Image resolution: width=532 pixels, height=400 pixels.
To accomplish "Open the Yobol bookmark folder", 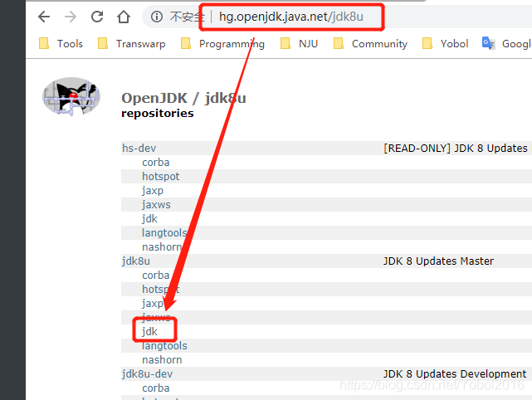I will pyautogui.click(x=445, y=43).
